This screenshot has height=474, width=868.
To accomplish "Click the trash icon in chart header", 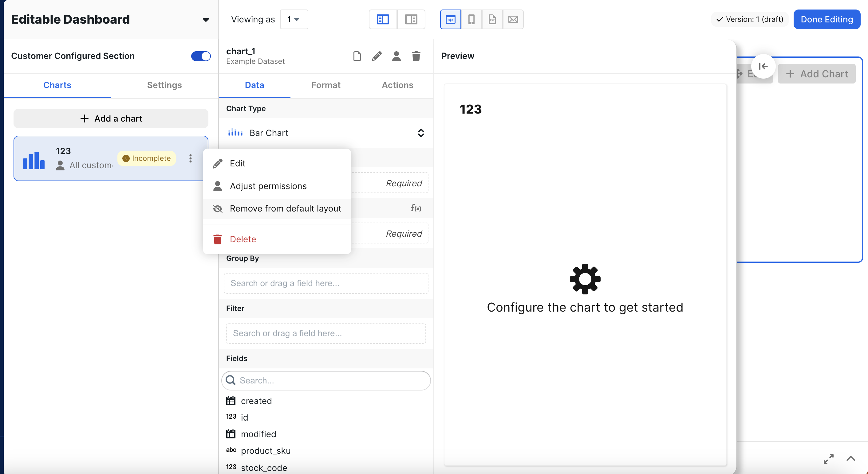I will [x=416, y=56].
